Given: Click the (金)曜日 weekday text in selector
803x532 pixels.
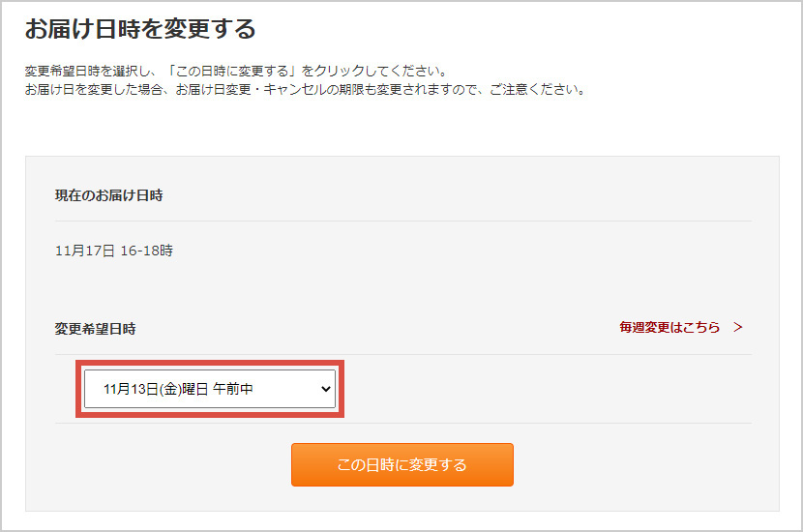Looking at the screenshot, I should coord(184,389).
